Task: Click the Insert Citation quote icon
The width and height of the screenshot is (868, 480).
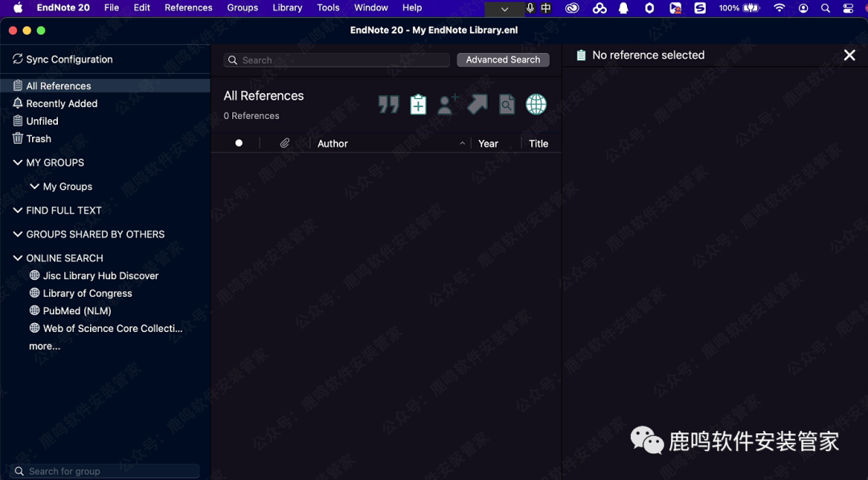Action: coord(389,105)
